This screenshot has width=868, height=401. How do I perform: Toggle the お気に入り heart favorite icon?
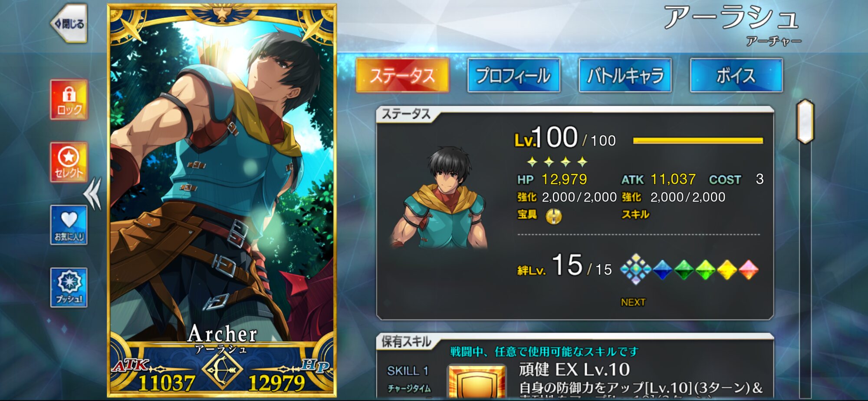coord(69,225)
